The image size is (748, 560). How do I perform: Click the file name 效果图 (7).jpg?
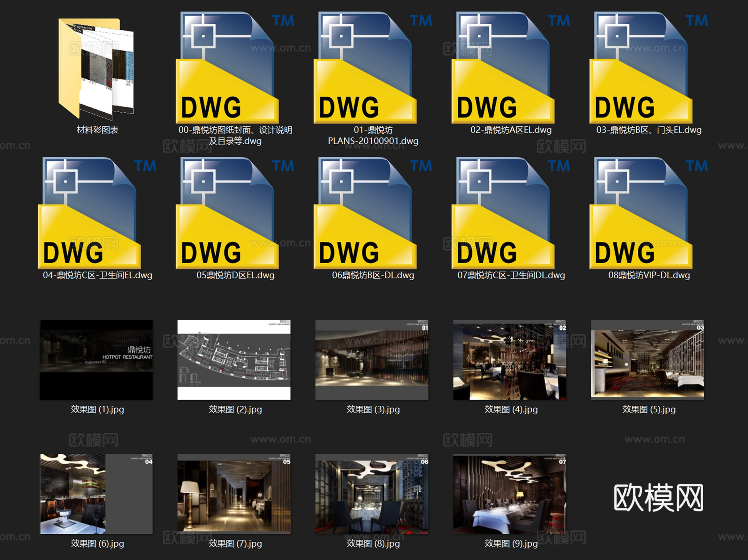click(236, 544)
